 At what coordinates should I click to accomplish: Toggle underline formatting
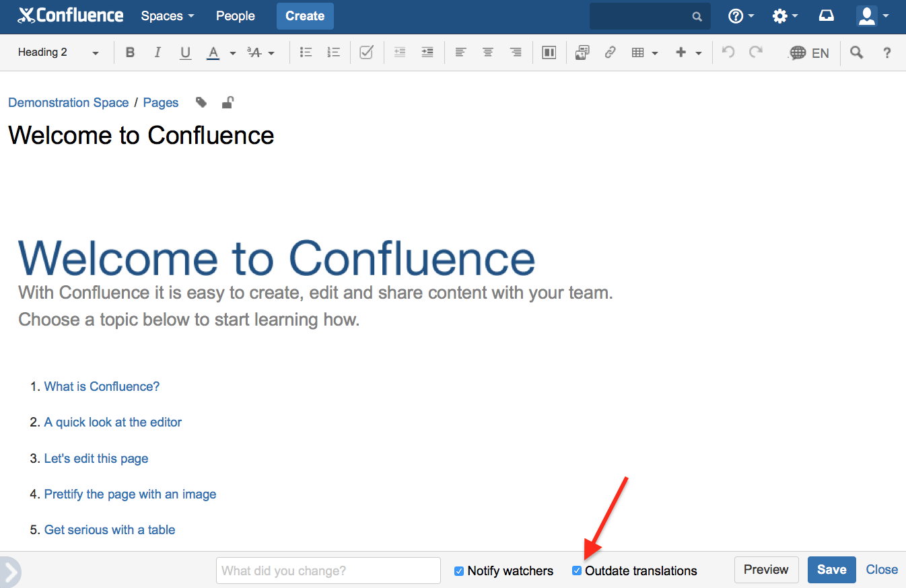pos(186,52)
